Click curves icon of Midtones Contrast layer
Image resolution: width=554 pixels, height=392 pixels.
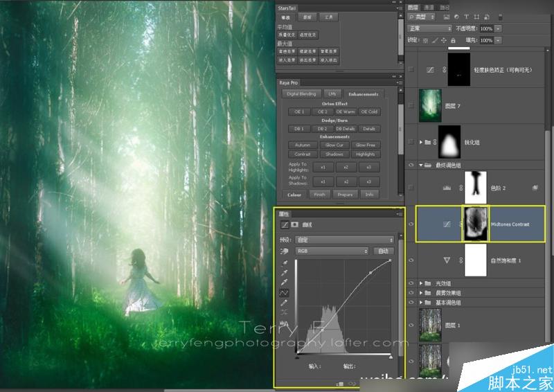(447, 224)
